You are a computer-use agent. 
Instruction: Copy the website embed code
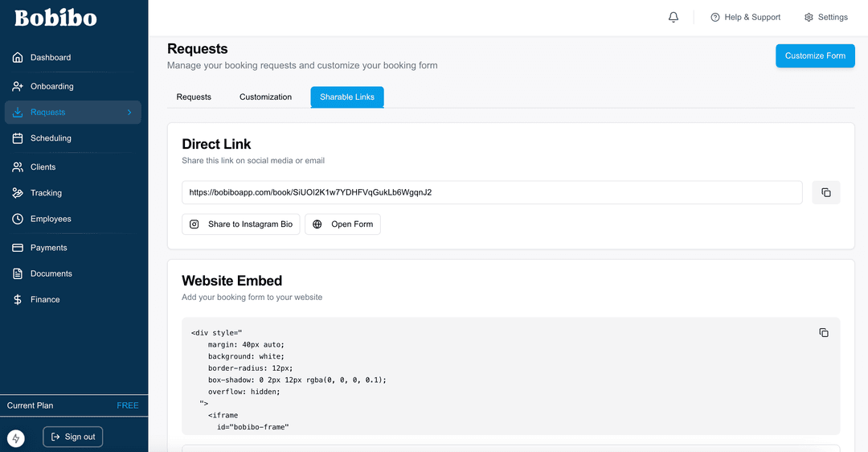(823, 333)
